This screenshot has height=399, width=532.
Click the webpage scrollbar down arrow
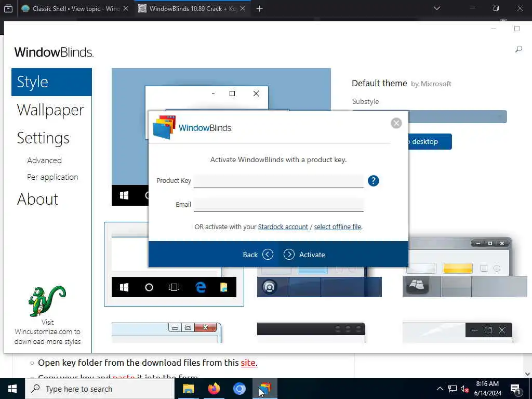click(527, 374)
